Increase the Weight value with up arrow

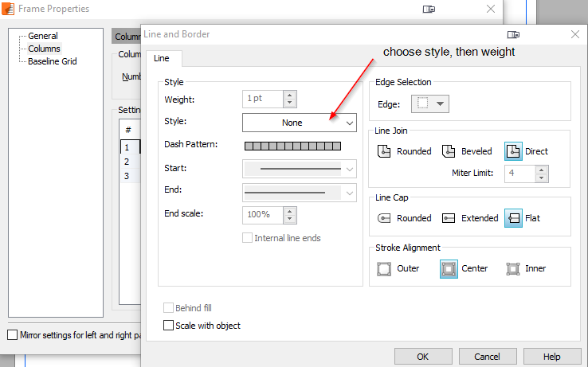point(289,96)
